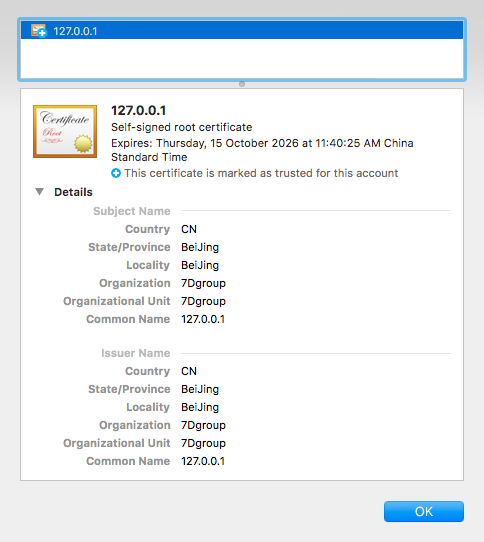Viewport: 484px width, 542px height.
Task: Click the Subject Name section header
Action: click(x=132, y=211)
